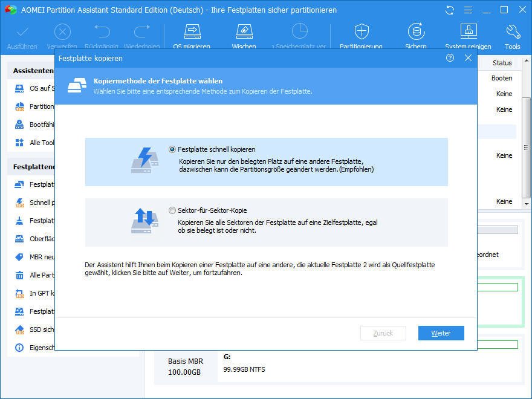Viewport: 532px width, 399px height.
Task: Open the Partitionierung shield icon
Action: point(362,31)
